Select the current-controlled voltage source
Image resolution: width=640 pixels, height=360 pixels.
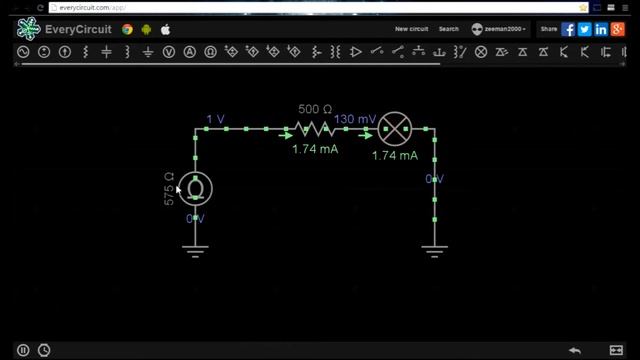tap(273, 52)
